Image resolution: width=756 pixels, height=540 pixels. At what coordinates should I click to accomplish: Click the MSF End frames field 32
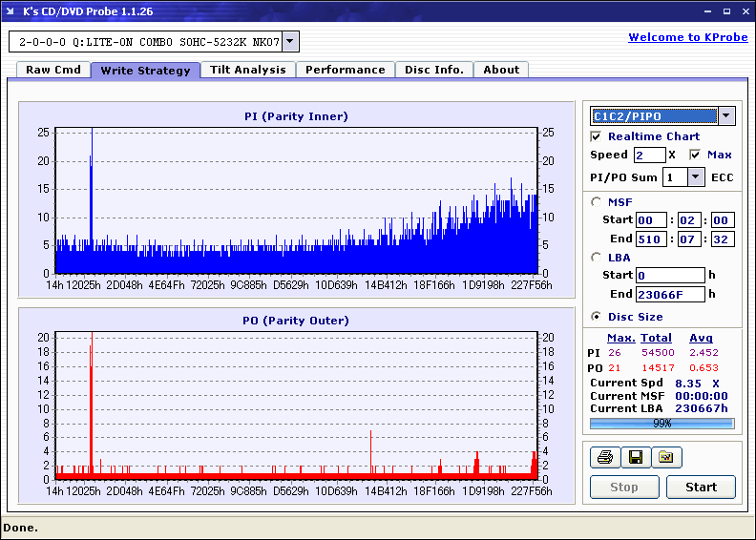point(723,239)
